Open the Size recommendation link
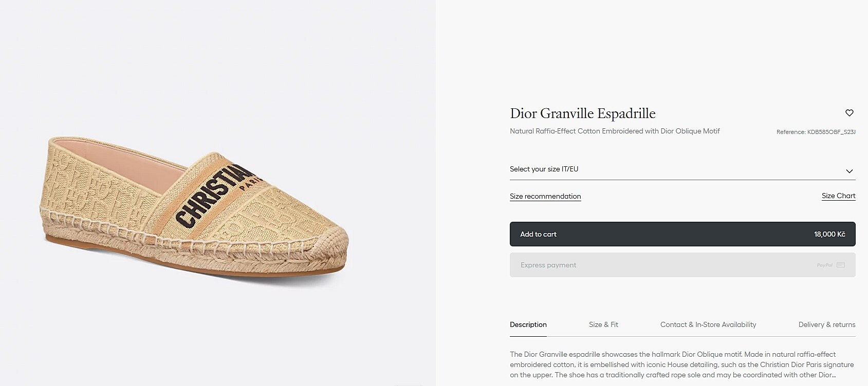 545,196
